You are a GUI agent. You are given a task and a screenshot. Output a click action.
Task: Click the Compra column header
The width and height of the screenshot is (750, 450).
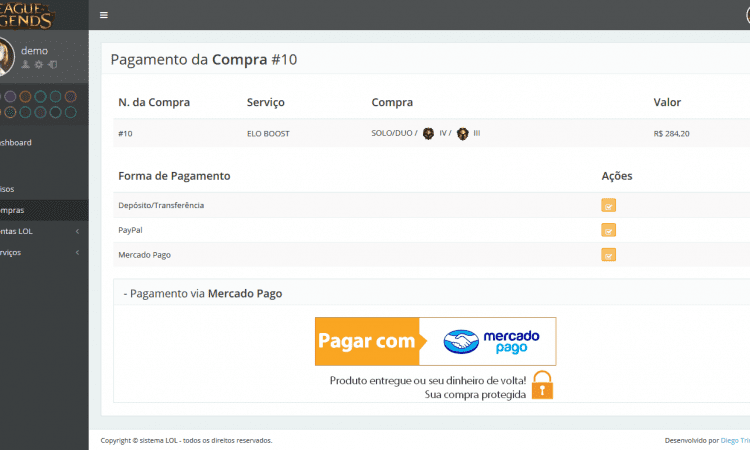pyautogui.click(x=392, y=102)
